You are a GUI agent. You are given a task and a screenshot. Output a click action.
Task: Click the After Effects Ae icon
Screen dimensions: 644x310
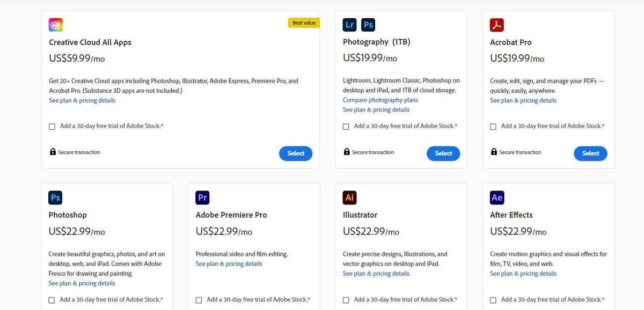tap(497, 197)
